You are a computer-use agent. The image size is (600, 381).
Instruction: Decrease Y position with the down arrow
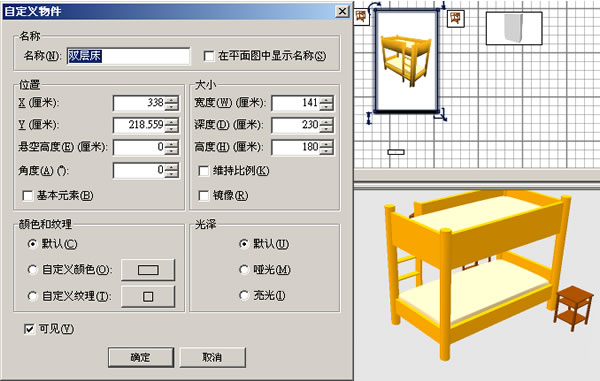coord(171,129)
